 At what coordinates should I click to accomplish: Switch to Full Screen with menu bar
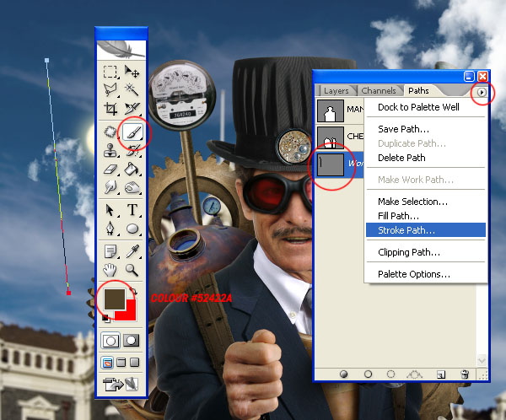coord(121,362)
